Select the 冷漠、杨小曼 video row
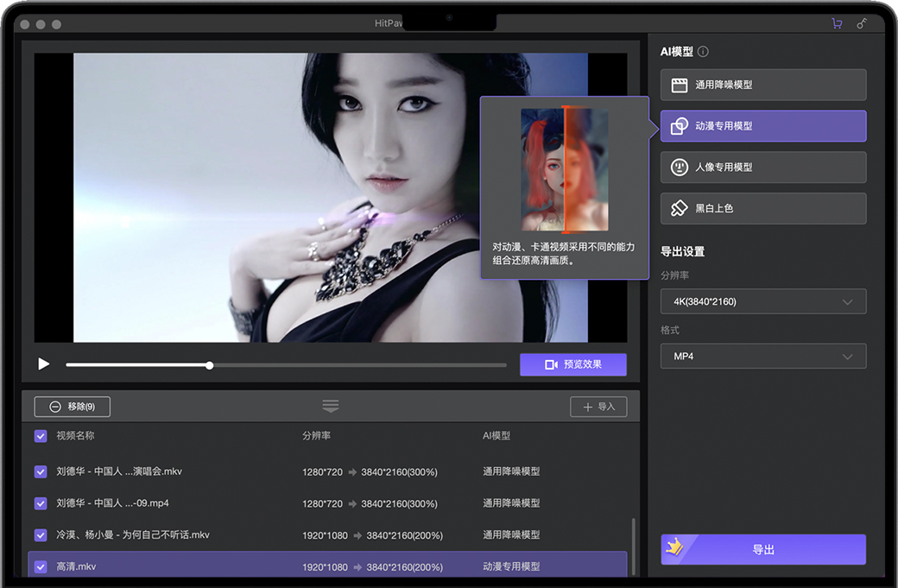The height and width of the screenshot is (588, 898). coord(328,535)
